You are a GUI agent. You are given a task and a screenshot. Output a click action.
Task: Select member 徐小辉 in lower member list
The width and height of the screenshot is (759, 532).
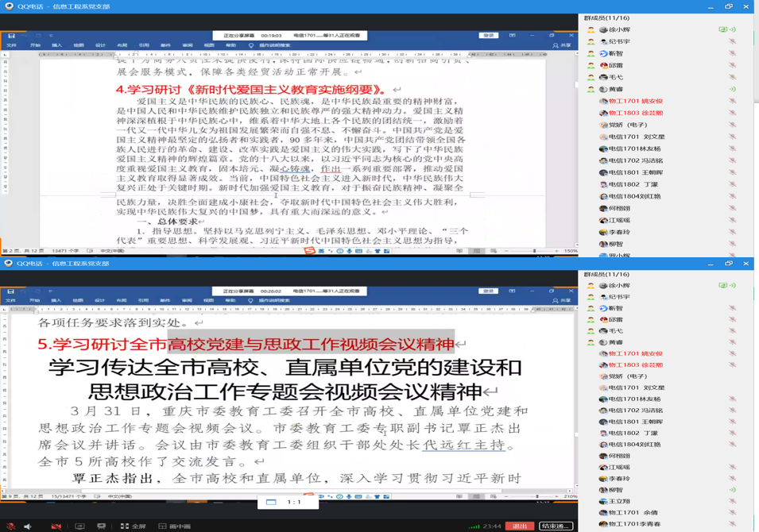pyautogui.click(x=620, y=285)
